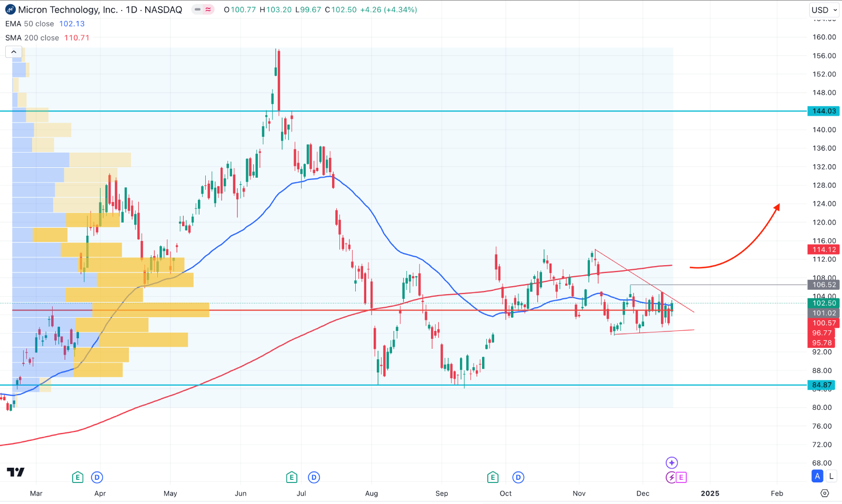
Task: Click the purple lightning bolt marker
Action: pyautogui.click(x=671, y=477)
